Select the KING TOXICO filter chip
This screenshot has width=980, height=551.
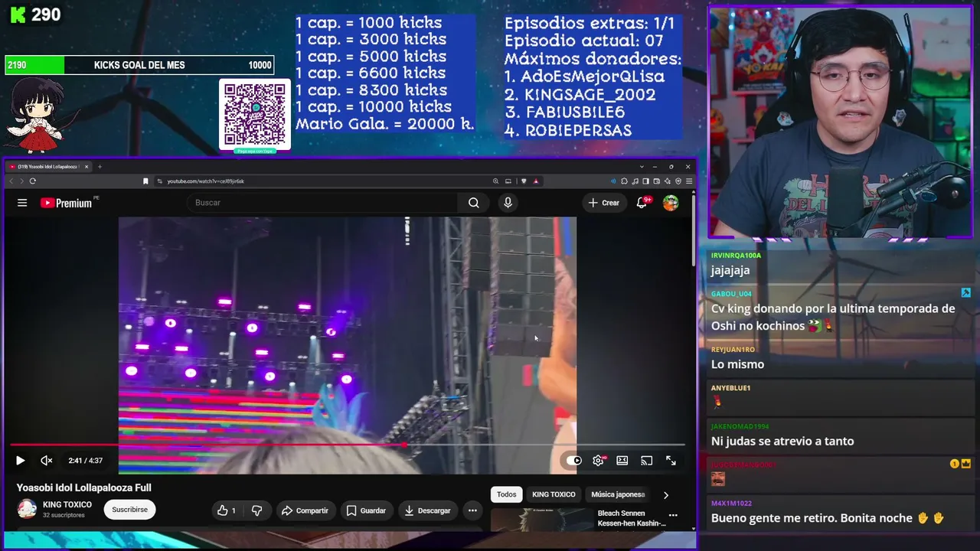click(554, 494)
